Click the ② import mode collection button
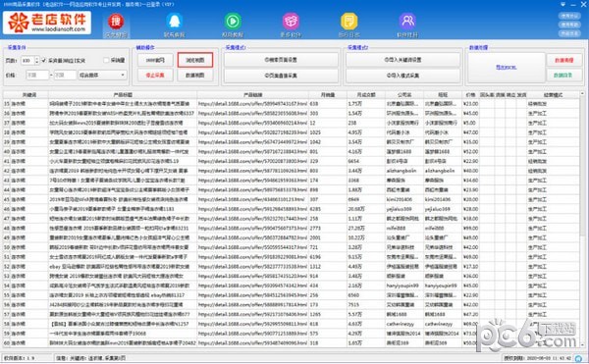The height and width of the screenshot is (364, 589). 403,76
